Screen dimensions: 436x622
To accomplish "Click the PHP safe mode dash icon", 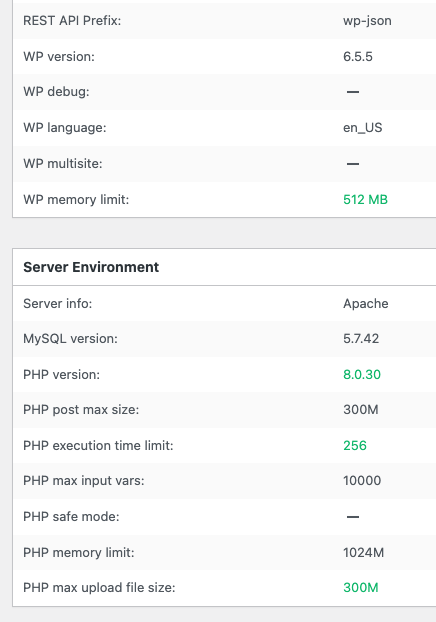I will click(x=353, y=516).
